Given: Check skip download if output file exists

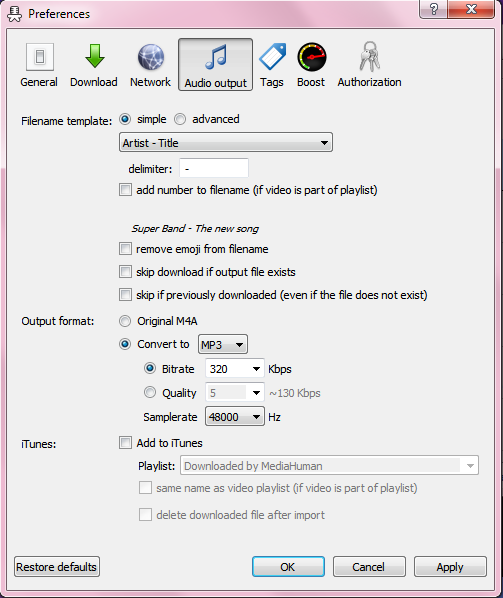Looking at the screenshot, I should pos(125,272).
